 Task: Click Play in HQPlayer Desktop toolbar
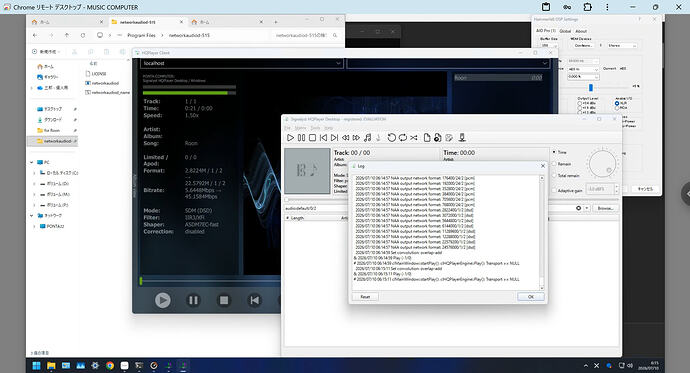click(x=290, y=138)
